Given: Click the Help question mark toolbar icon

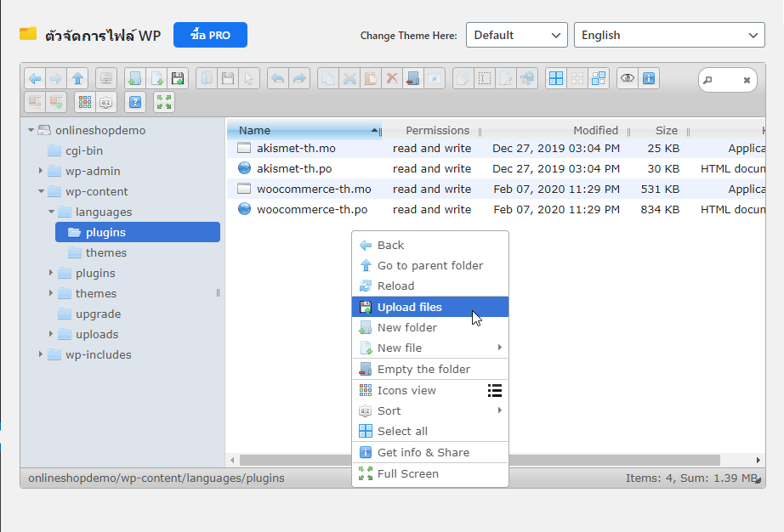Looking at the screenshot, I should point(135,102).
